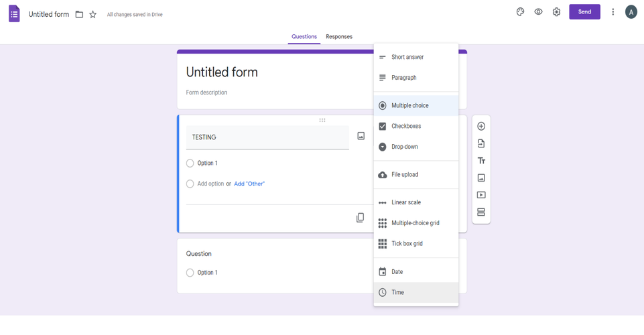Star the Untitled form

click(93, 14)
